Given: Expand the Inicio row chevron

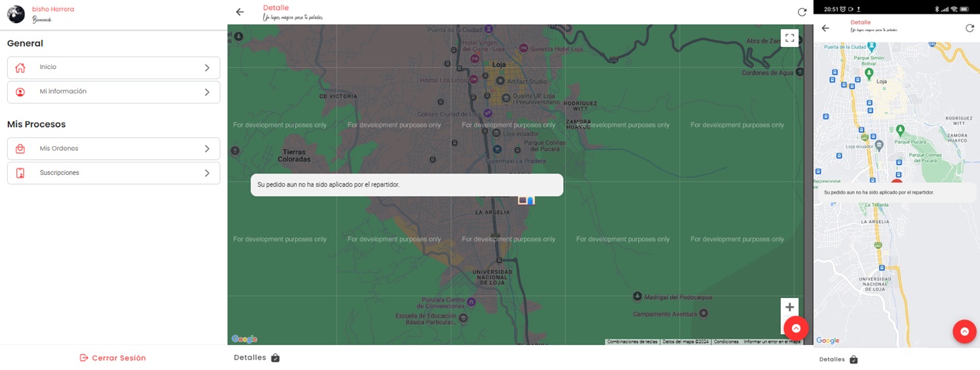Looking at the screenshot, I should click(x=206, y=67).
